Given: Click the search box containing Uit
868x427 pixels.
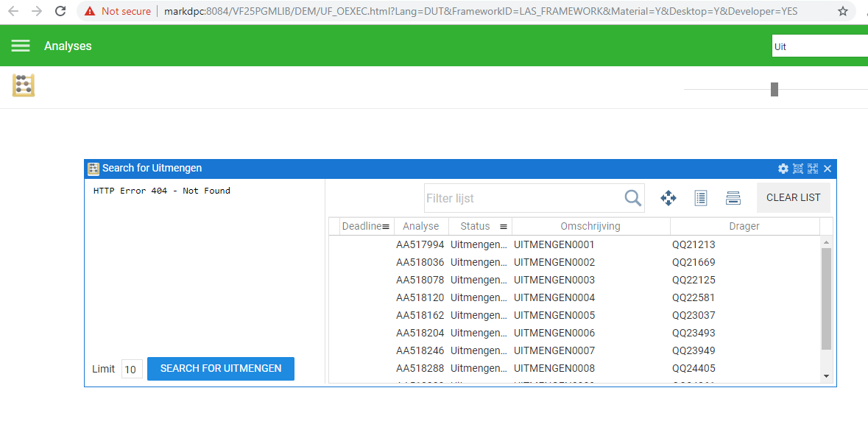Looking at the screenshot, I should tap(819, 46).
